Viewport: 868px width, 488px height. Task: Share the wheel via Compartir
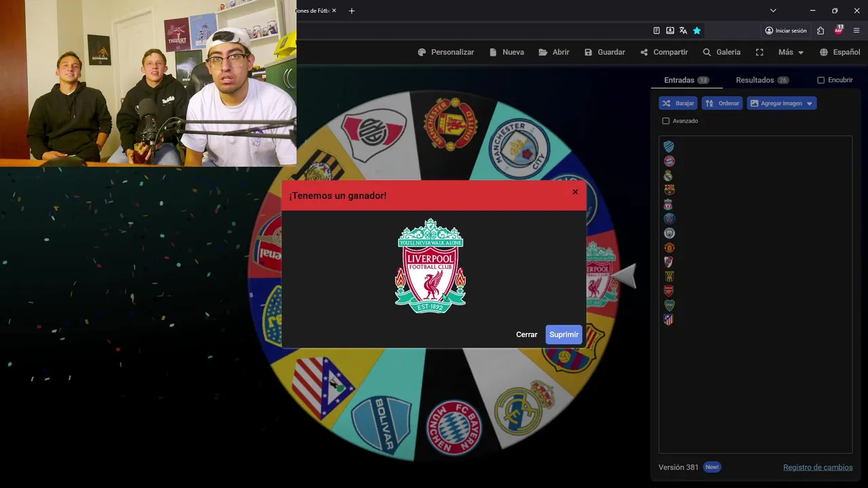663,52
